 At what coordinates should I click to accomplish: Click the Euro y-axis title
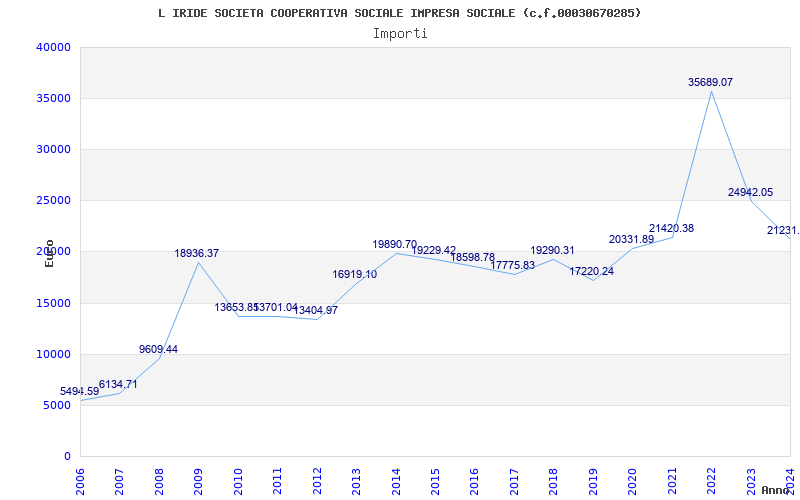tap(49, 253)
